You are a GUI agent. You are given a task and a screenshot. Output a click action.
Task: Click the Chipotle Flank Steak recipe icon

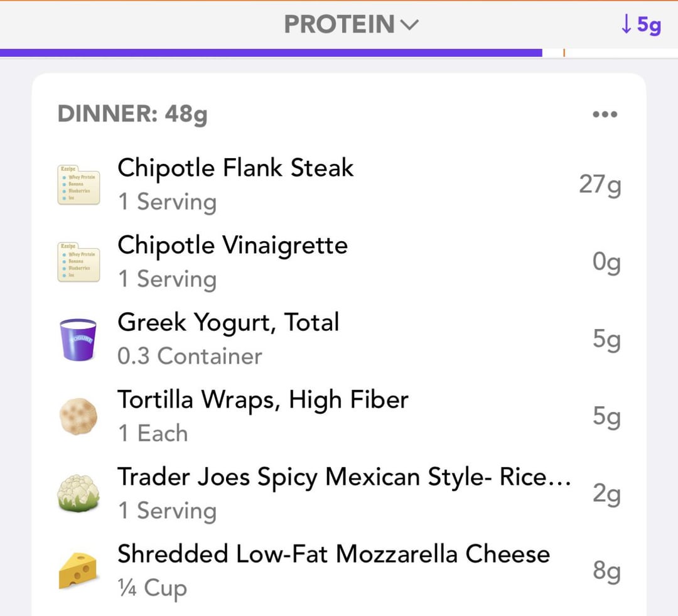coord(78,185)
